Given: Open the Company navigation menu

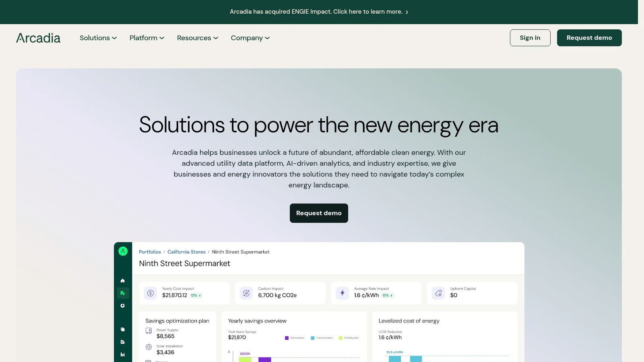Looking at the screenshot, I should (x=250, y=38).
